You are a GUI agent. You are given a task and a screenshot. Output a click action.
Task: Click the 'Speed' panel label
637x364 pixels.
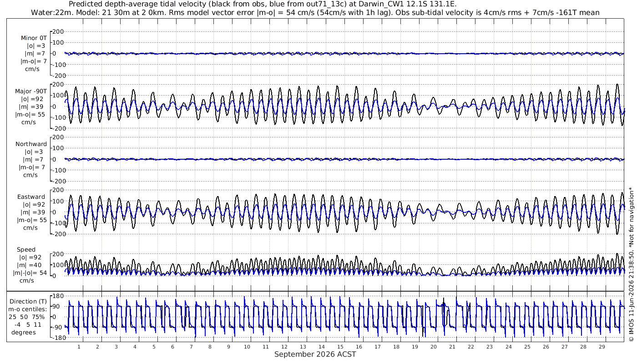click(26, 250)
